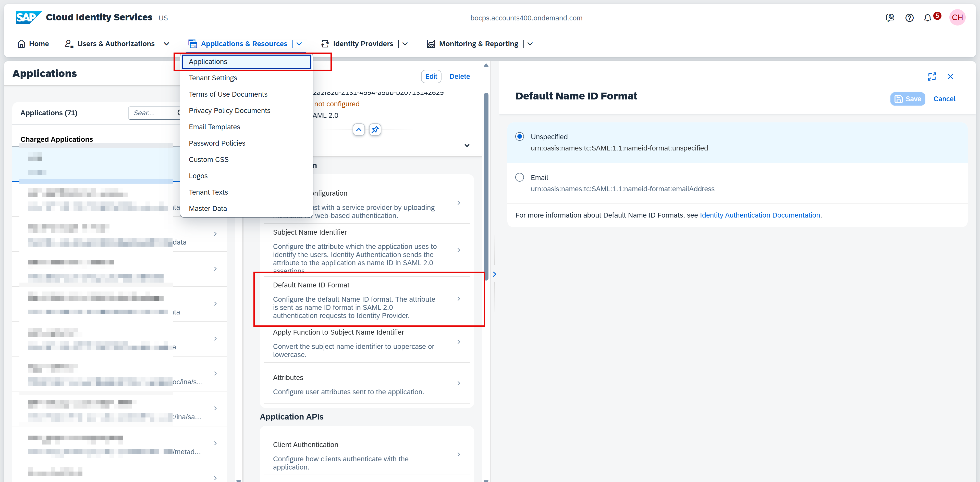The width and height of the screenshot is (980, 482).
Task: Click the layout splitter arrow
Action: click(x=494, y=274)
